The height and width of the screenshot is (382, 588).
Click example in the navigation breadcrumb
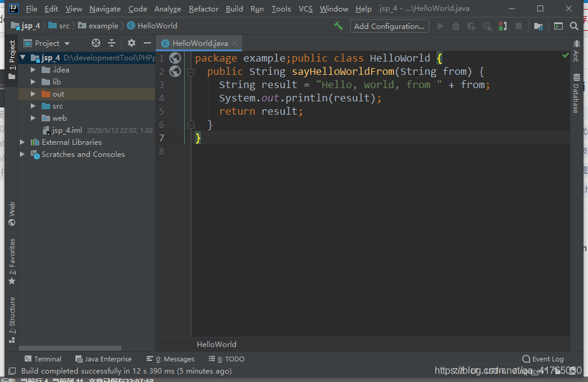tap(98, 26)
